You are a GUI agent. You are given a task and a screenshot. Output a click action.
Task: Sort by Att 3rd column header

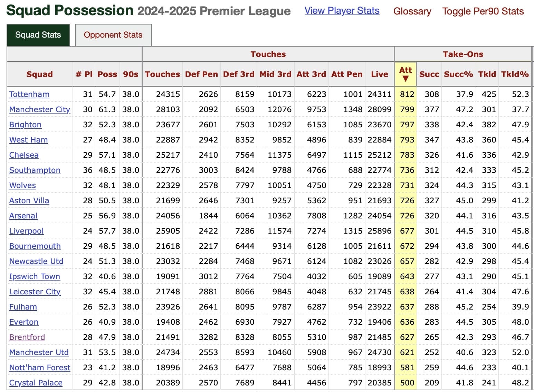tap(311, 74)
